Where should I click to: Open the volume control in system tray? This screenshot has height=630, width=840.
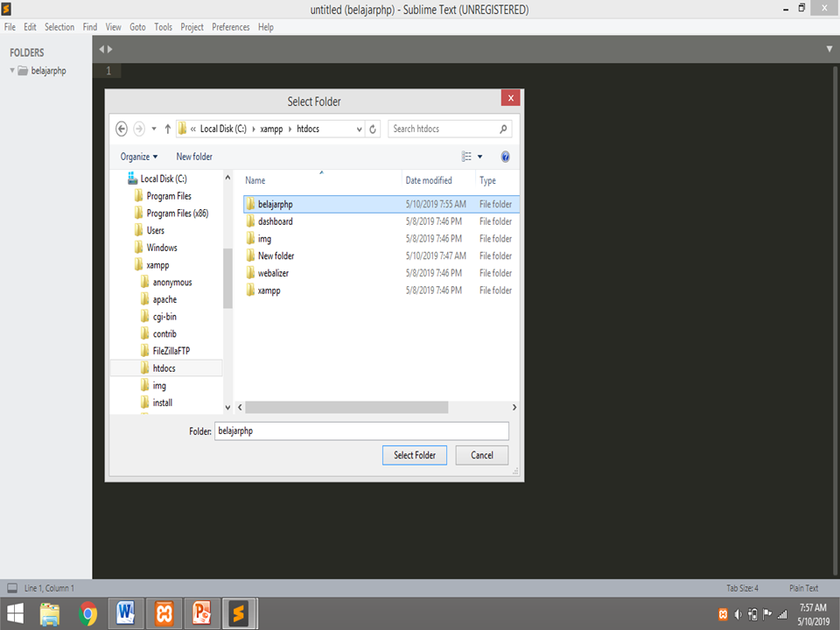tap(737, 613)
